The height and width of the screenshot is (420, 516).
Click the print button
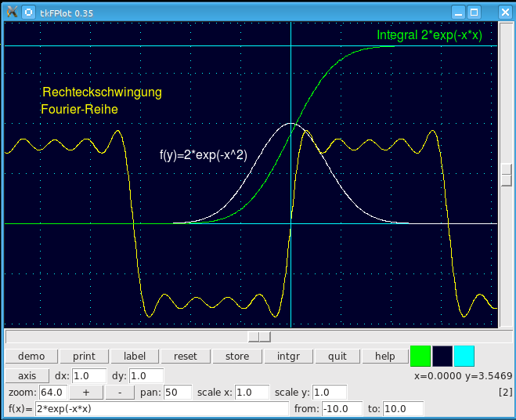coord(84,356)
